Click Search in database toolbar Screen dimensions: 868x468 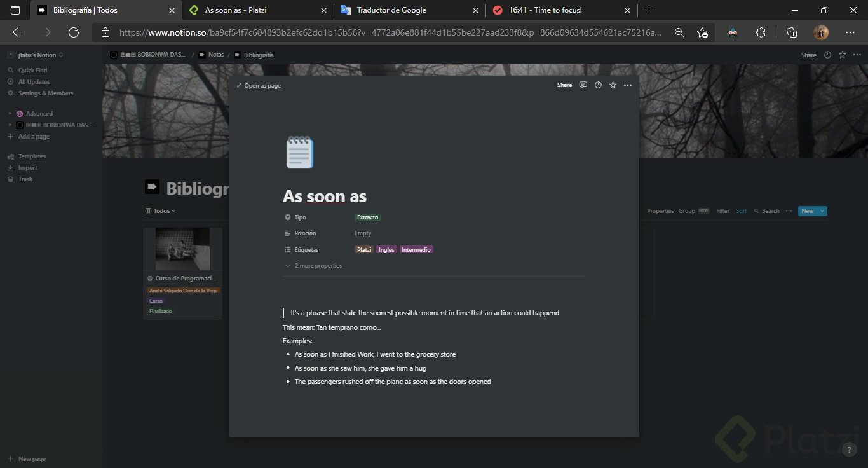pyautogui.click(x=766, y=211)
